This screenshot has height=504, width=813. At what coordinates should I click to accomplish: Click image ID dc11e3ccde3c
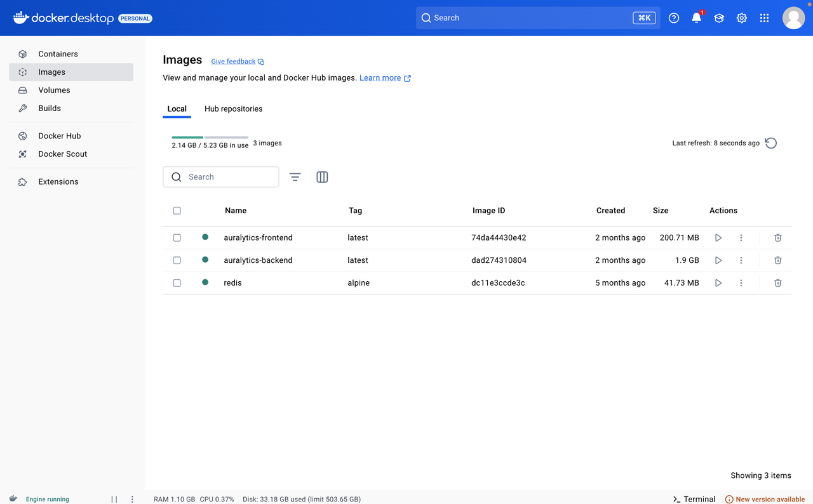pos(498,283)
